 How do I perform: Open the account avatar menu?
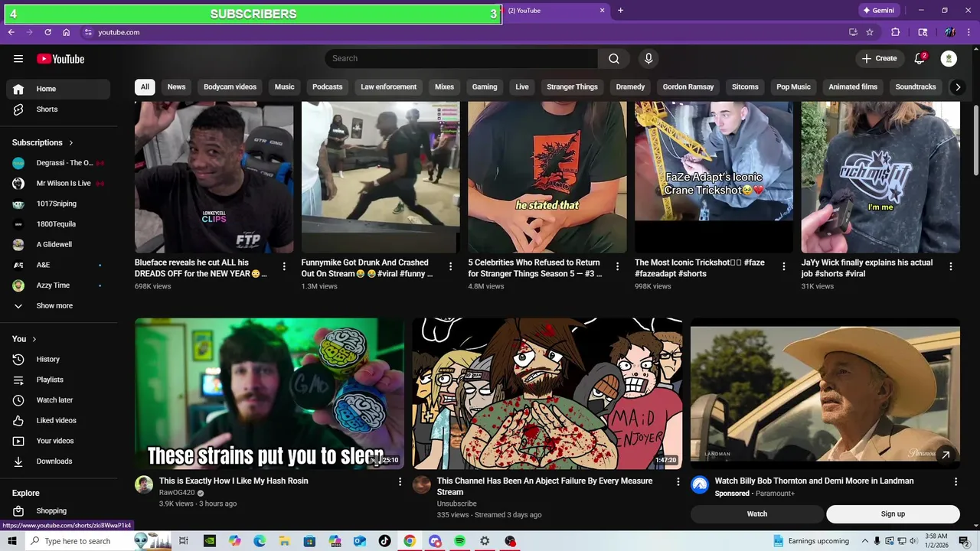click(x=949, y=59)
